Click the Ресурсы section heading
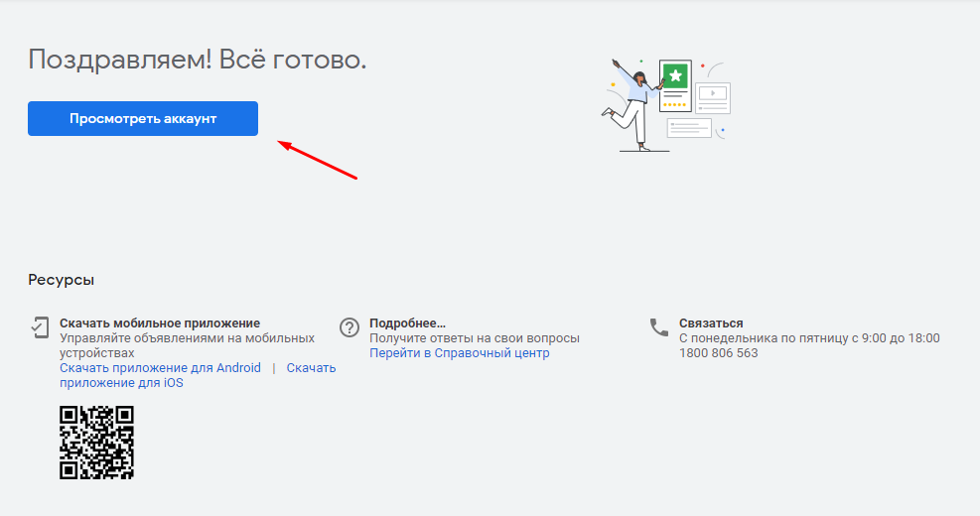980x516 pixels. click(x=62, y=280)
